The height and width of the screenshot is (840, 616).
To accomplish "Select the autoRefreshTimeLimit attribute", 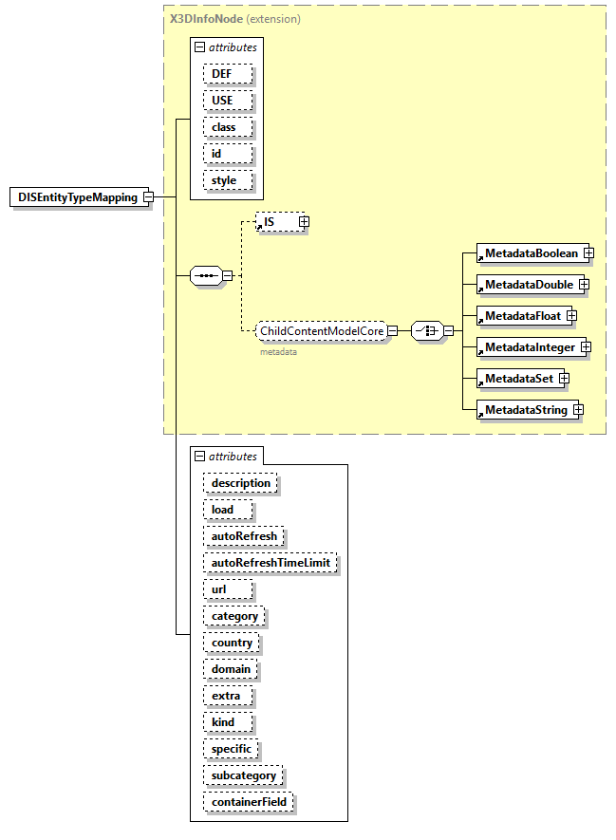I will click(271, 563).
